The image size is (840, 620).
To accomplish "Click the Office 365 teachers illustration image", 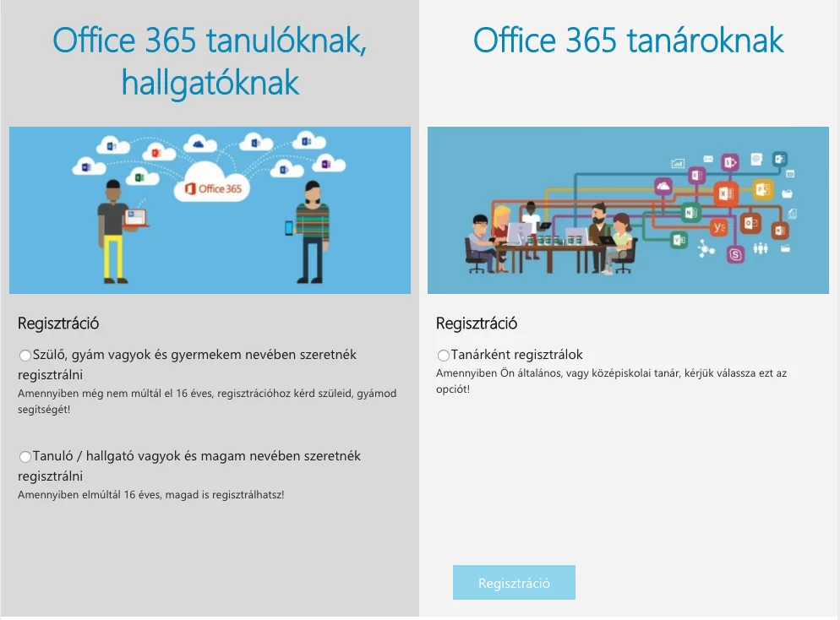I will point(628,209).
